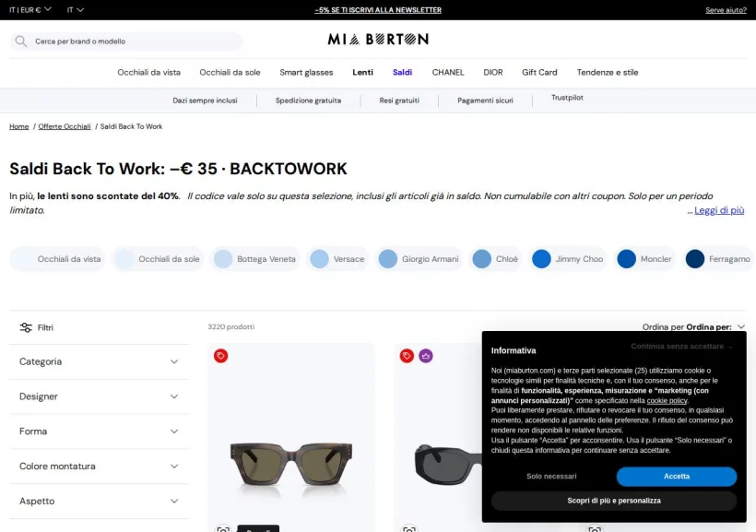Select the Jimmy Choo brand chip
Image resolution: width=756 pixels, height=532 pixels.
point(568,259)
